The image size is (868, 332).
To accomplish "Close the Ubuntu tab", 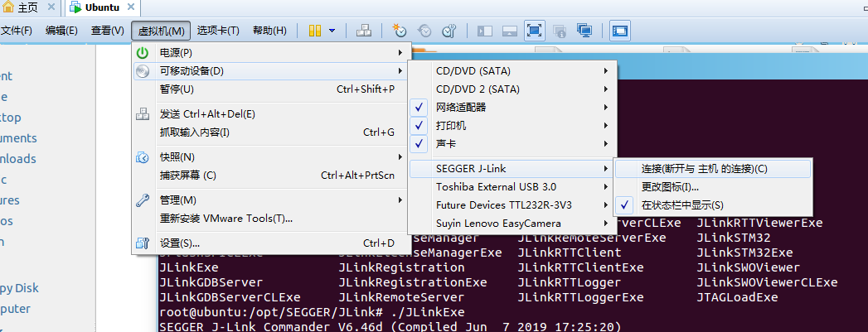I will [x=131, y=7].
